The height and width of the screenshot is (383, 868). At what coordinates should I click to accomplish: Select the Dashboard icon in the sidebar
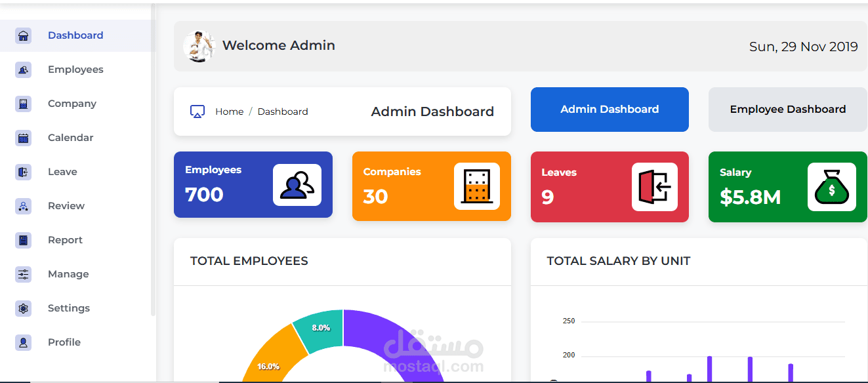pyautogui.click(x=23, y=35)
